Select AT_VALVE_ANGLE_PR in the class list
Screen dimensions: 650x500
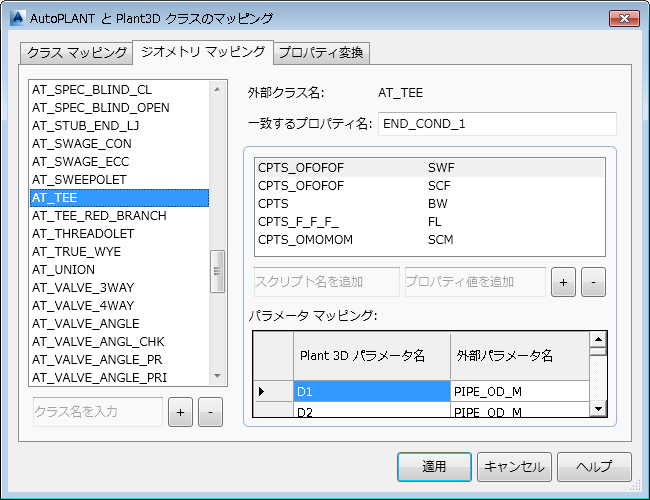point(119,360)
